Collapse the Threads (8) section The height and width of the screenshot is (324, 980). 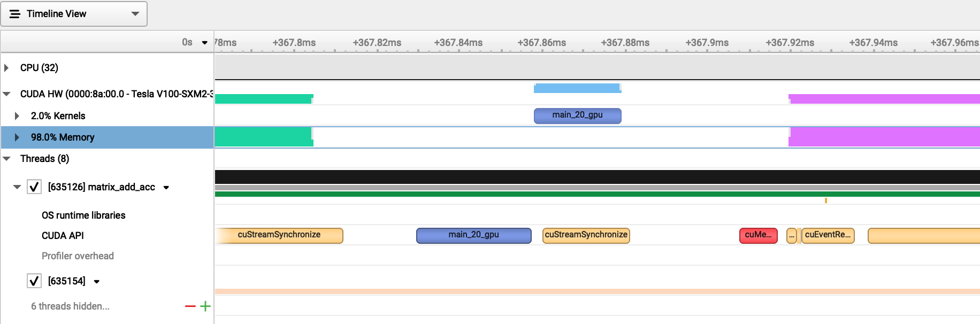[6, 159]
